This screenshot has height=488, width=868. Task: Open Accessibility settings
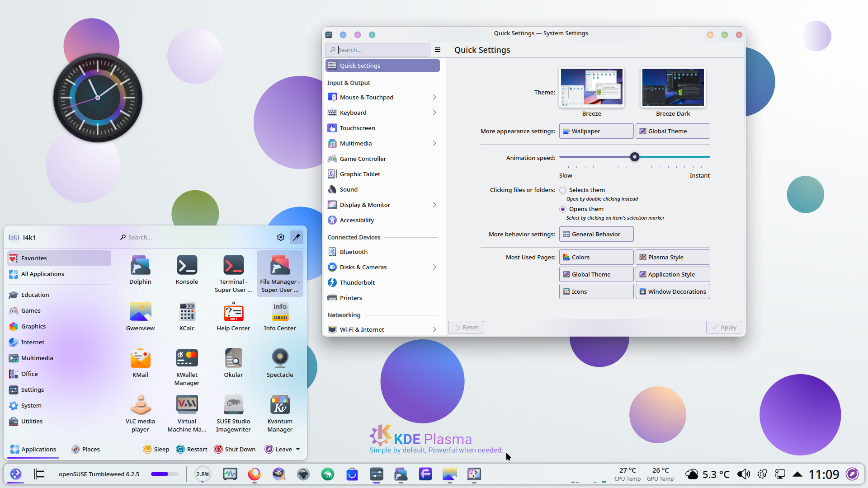coord(382,220)
